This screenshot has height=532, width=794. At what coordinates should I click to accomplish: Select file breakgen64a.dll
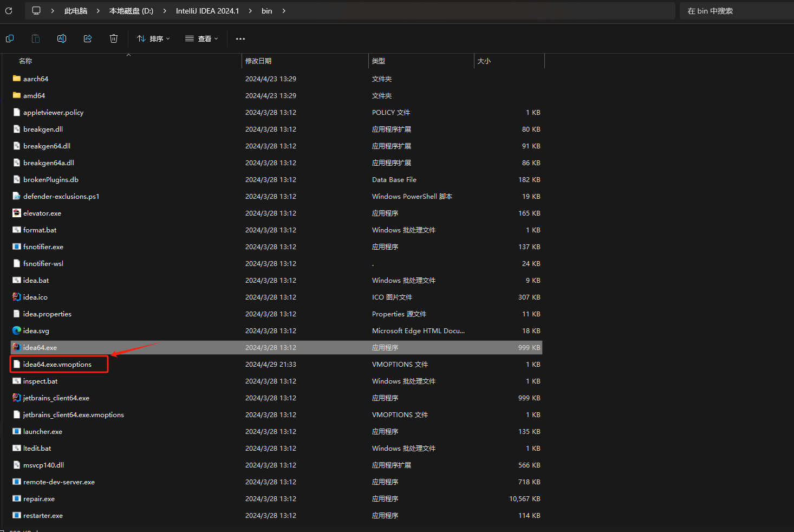(x=49, y=163)
